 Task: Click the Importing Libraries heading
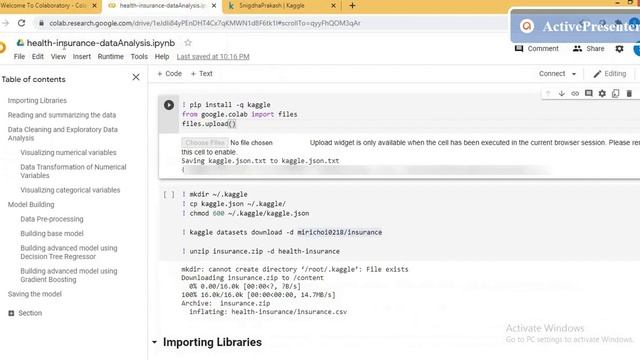[x=212, y=342]
